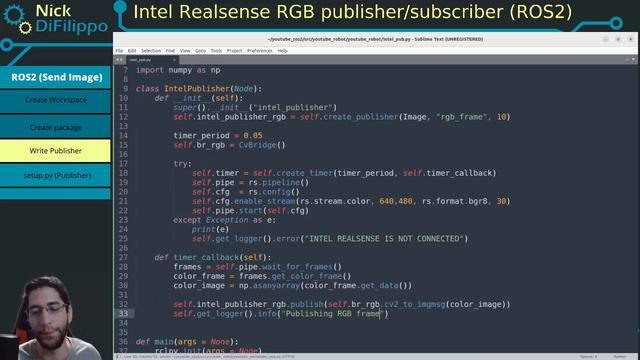Open the Goto menu

tap(200, 51)
